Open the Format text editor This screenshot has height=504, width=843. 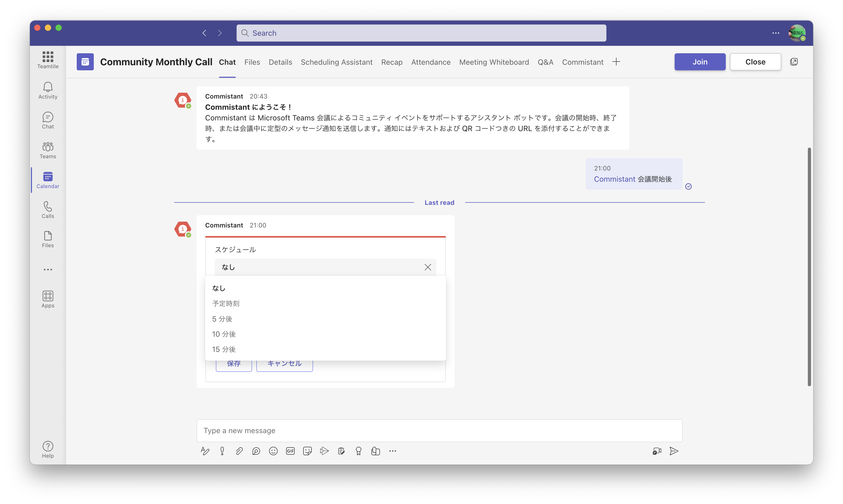pyautogui.click(x=205, y=451)
